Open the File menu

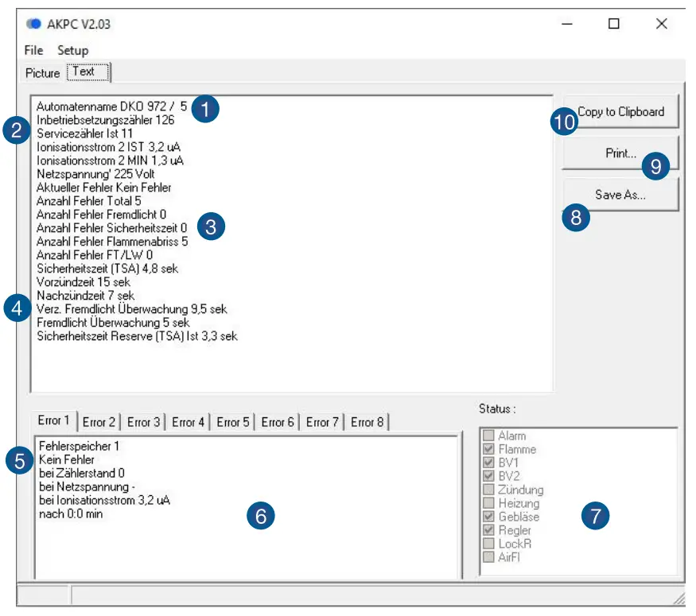pyautogui.click(x=33, y=50)
